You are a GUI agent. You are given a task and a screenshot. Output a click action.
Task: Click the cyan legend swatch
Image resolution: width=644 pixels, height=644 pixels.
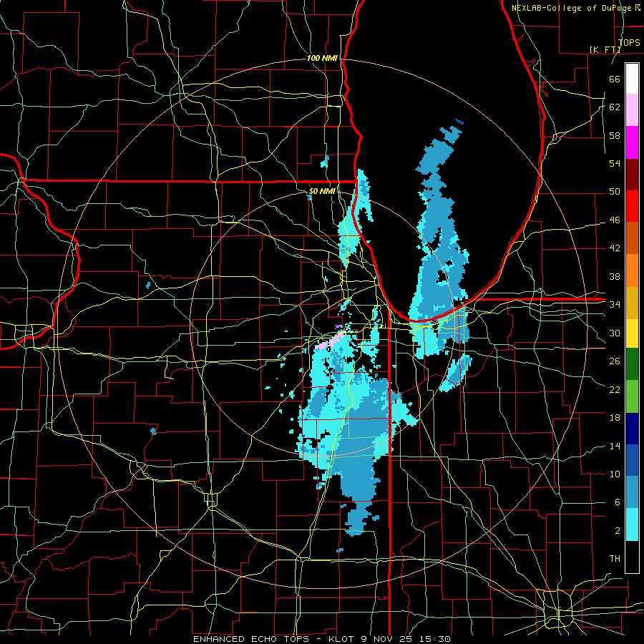pyautogui.click(x=632, y=525)
